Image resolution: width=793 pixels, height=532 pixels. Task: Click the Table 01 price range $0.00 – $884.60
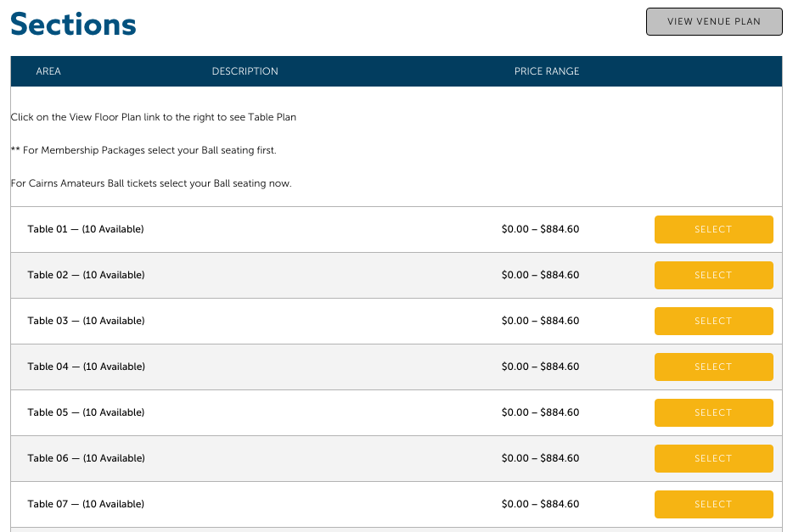tap(540, 229)
